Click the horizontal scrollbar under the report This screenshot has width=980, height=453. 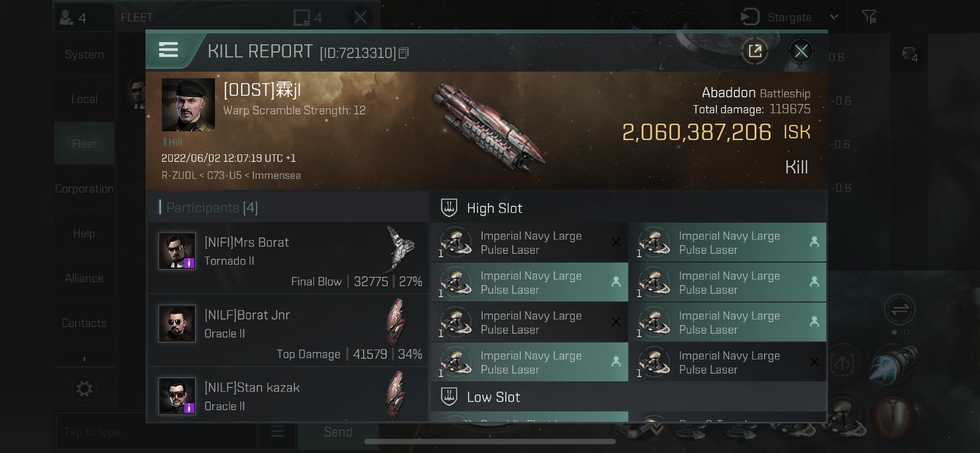[490, 442]
